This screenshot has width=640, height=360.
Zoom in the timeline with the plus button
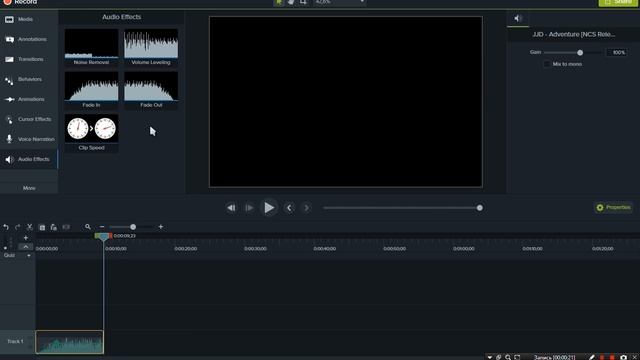161,227
